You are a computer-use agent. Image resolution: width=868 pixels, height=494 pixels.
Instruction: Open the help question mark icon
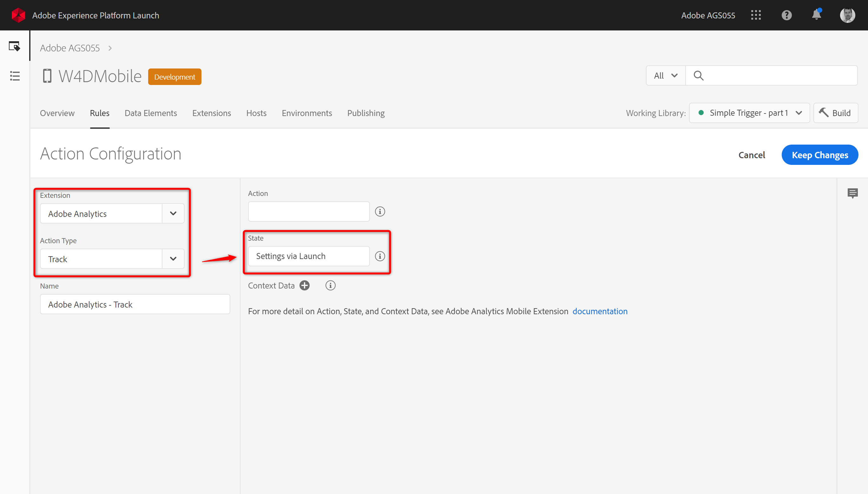(786, 15)
